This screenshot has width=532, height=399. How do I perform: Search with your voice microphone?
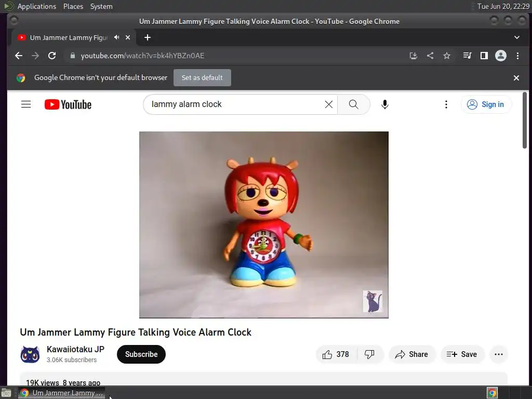(385, 104)
